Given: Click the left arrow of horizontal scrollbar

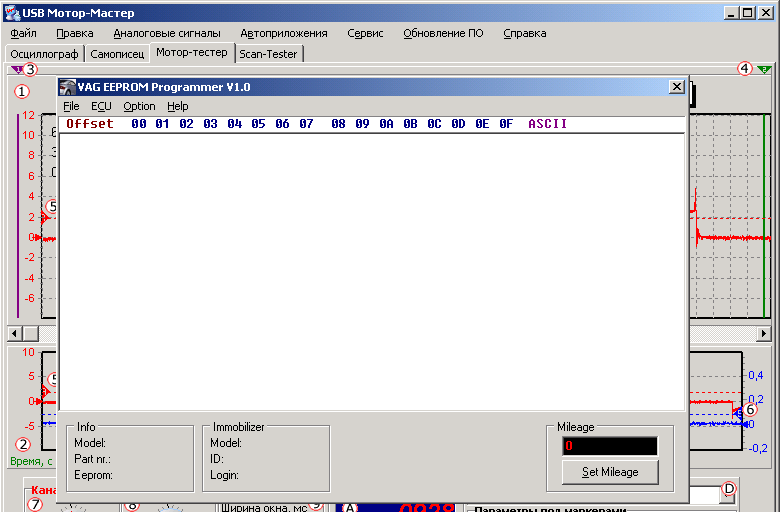Looking at the screenshot, I should 14,333.
